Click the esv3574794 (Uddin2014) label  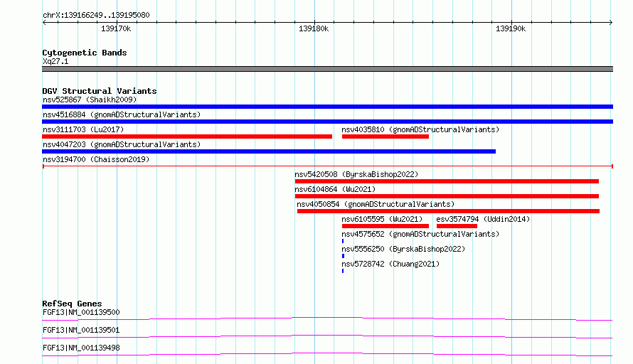(483, 219)
